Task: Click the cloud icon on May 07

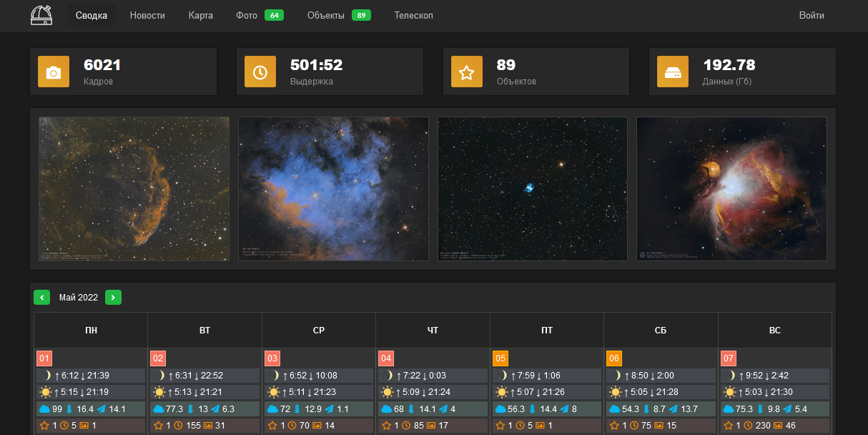Action: pyautogui.click(x=729, y=409)
